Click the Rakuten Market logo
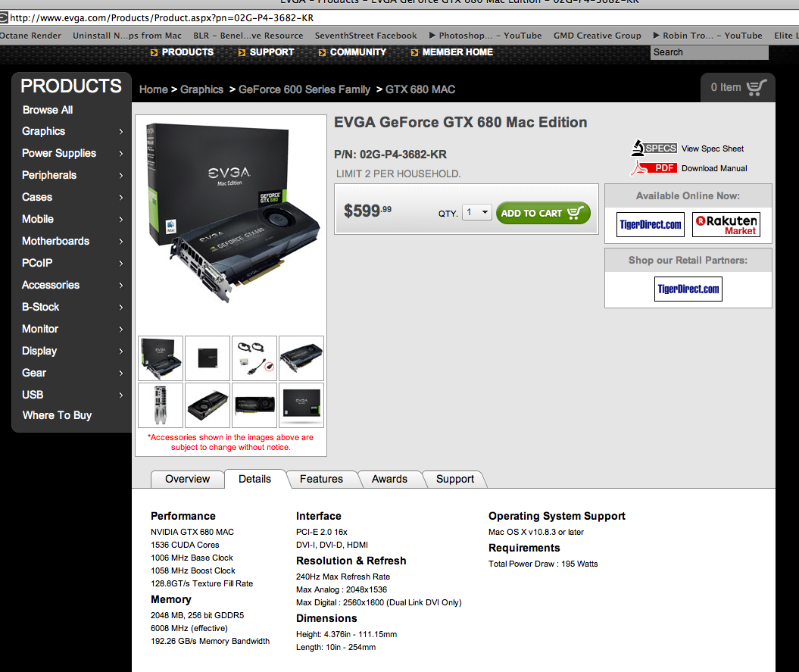The height and width of the screenshot is (672, 799). (x=726, y=225)
